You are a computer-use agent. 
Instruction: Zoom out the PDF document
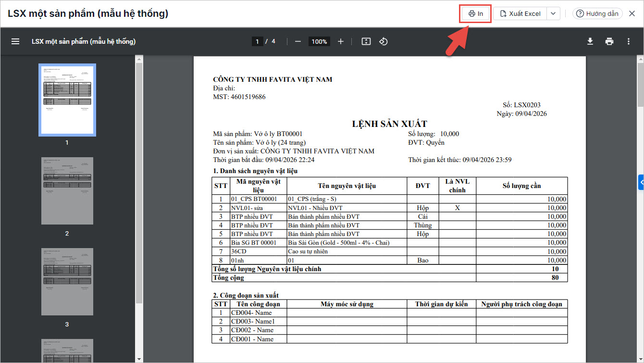point(298,41)
